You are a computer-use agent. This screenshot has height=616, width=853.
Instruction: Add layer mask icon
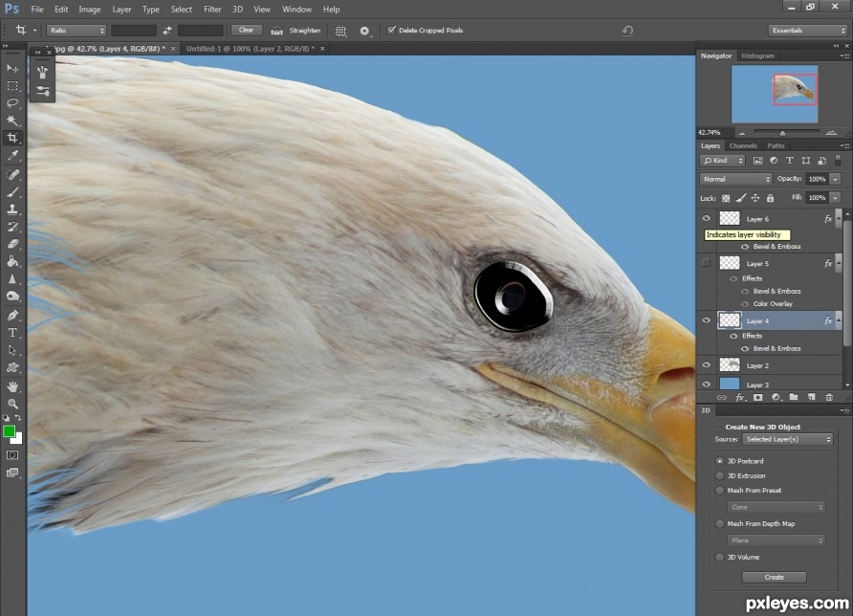[757, 397]
